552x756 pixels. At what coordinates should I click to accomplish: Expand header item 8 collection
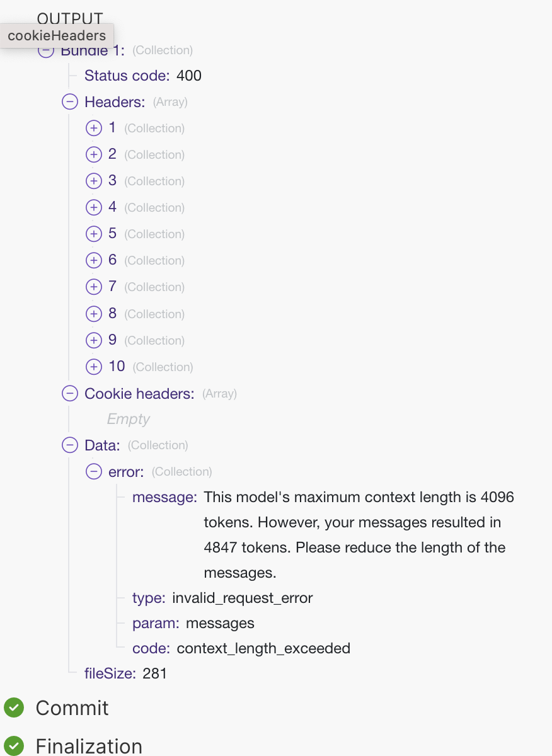click(93, 314)
